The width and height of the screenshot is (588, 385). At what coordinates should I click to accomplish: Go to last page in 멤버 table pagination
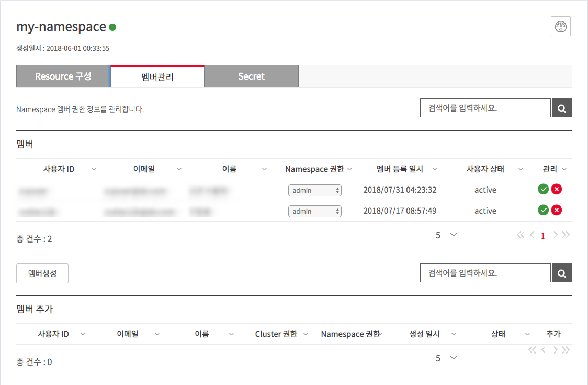[x=566, y=235]
